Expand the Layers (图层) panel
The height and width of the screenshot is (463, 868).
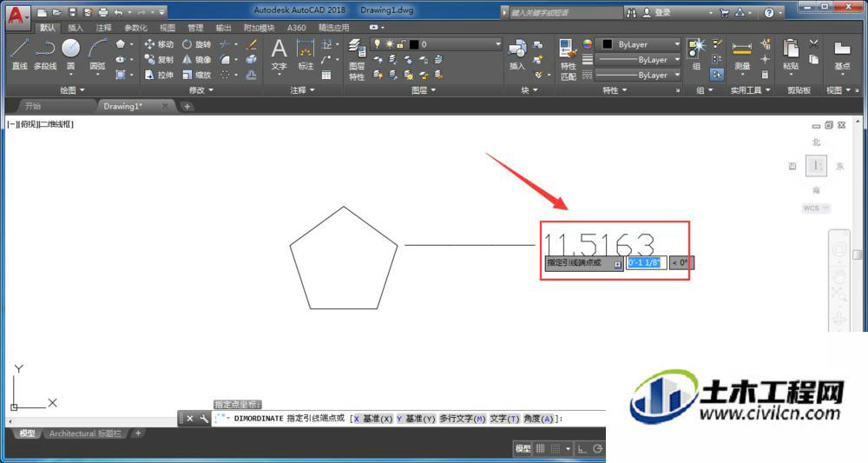[424, 89]
